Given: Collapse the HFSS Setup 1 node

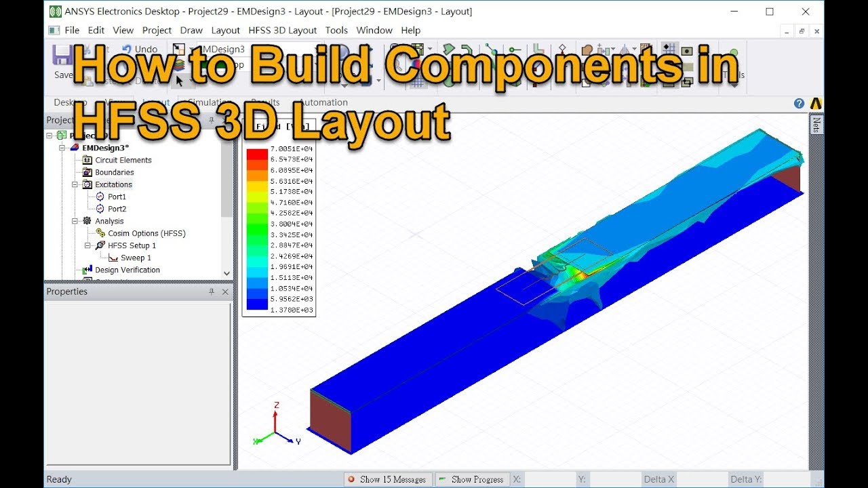Looking at the screenshot, I should (88, 245).
